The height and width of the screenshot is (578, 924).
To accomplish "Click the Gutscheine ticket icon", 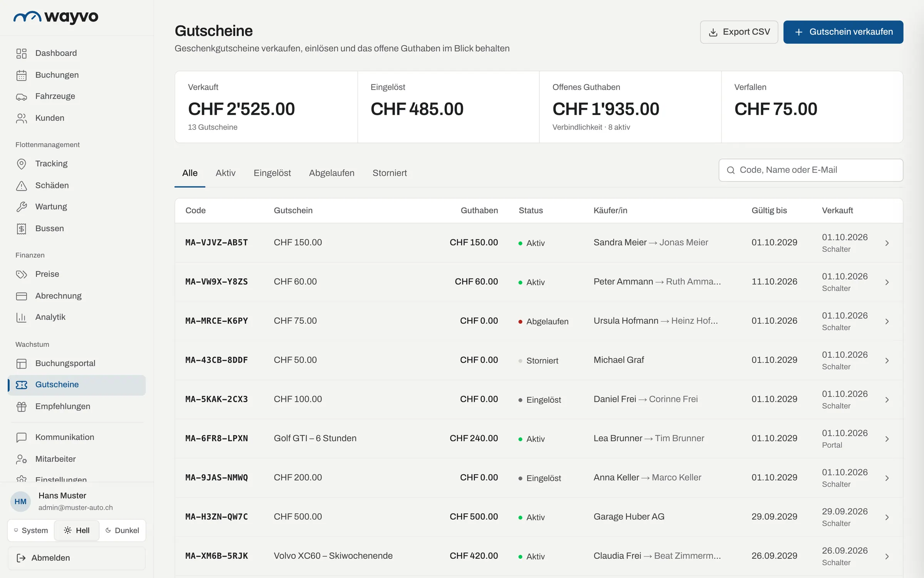I will click(x=22, y=385).
